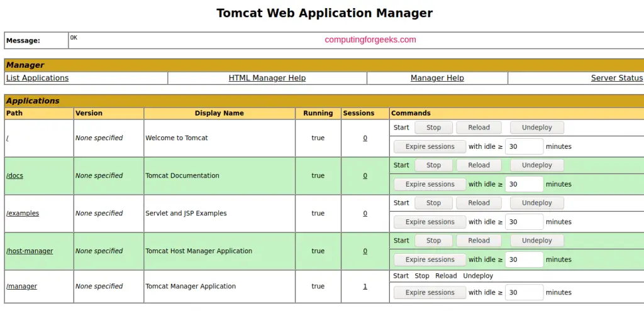Open the /examples path link
This screenshot has height=311, width=644.
point(23,214)
